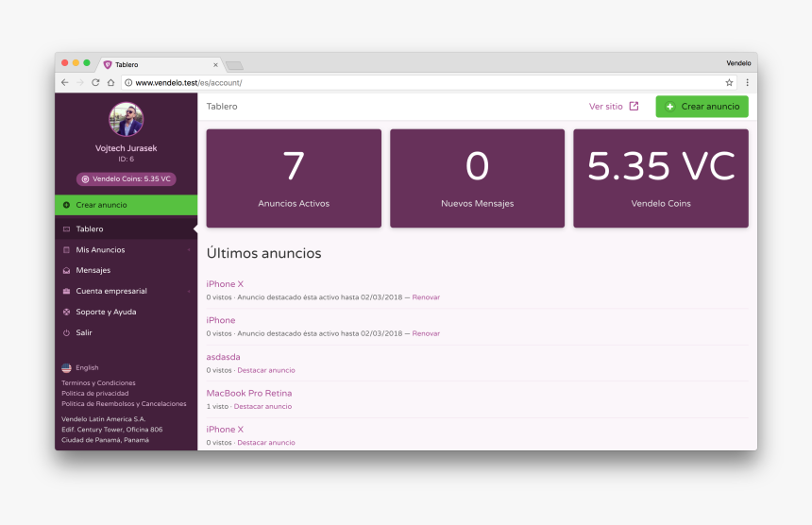Image resolution: width=812 pixels, height=525 pixels.
Task: Open the 5.35 VC Vendelo Coins card
Action: point(661,178)
